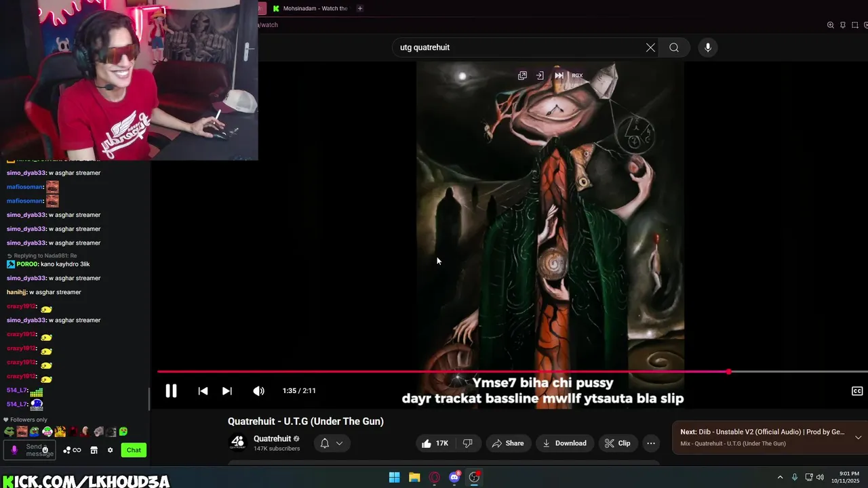Share the U.T.G video

(508, 443)
